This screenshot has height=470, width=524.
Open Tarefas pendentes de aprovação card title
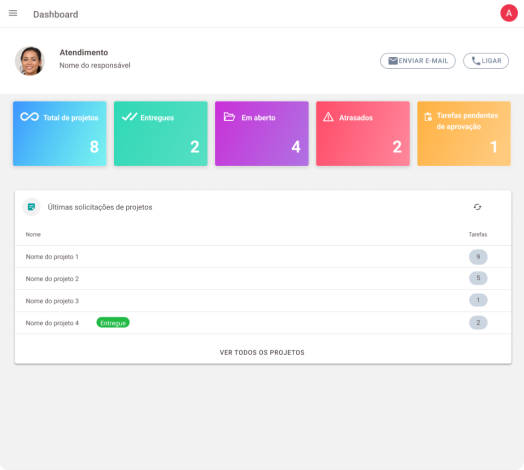(x=467, y=121)
